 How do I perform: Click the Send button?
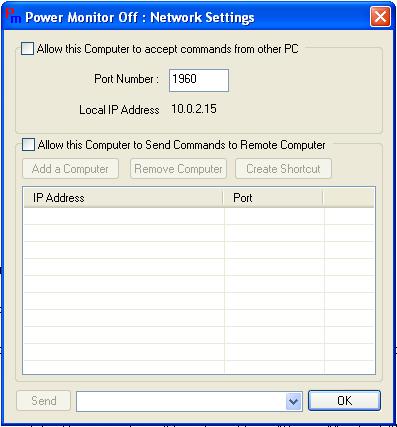click(x=43, y=401)
